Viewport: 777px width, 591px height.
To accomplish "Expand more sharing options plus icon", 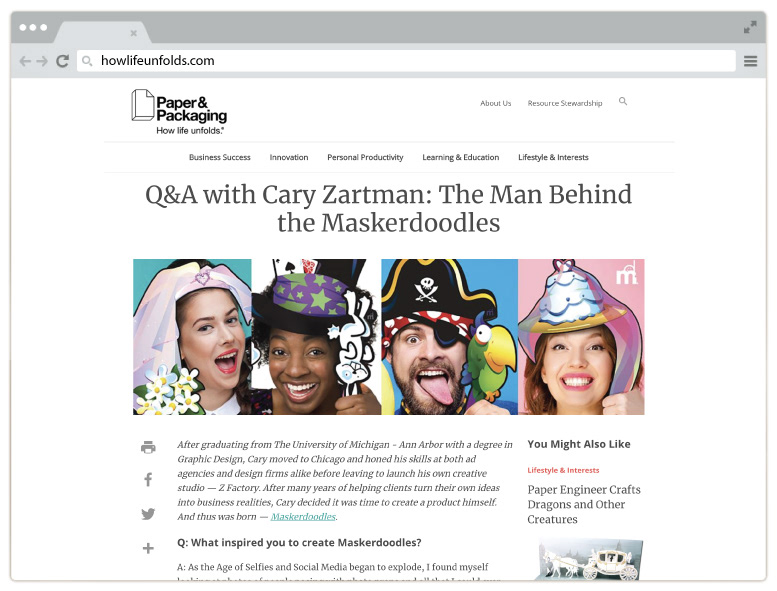I will [148, 548].
